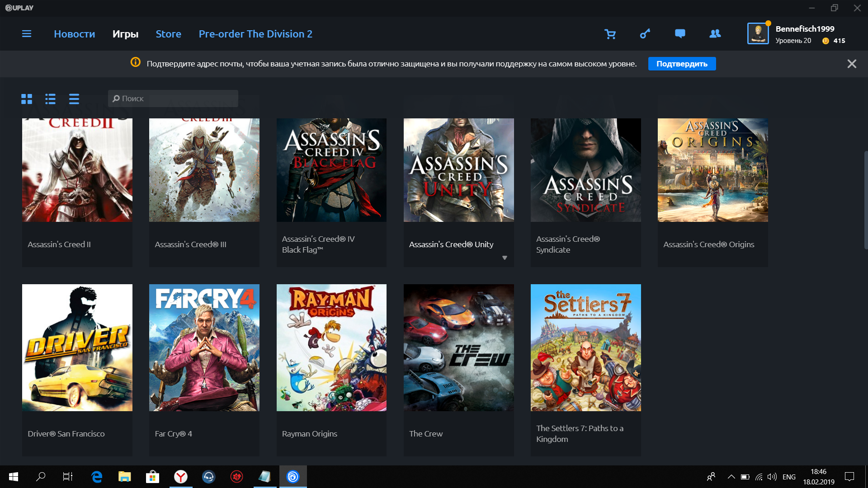The image size is (868, 488).
Task: Open the Новости tab
Action: 75,34
